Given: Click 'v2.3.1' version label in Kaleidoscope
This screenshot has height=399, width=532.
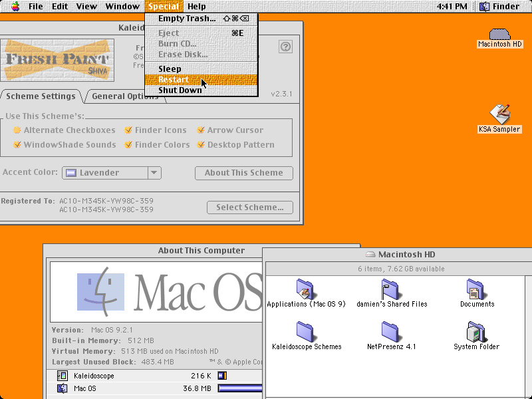Looking at the screenshot, I should coord(281,94).
